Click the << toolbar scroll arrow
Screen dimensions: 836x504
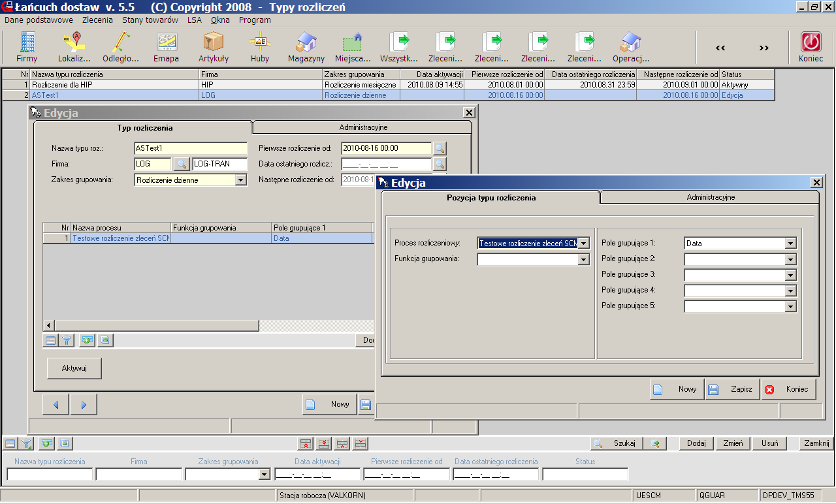[x=720, y=48]
